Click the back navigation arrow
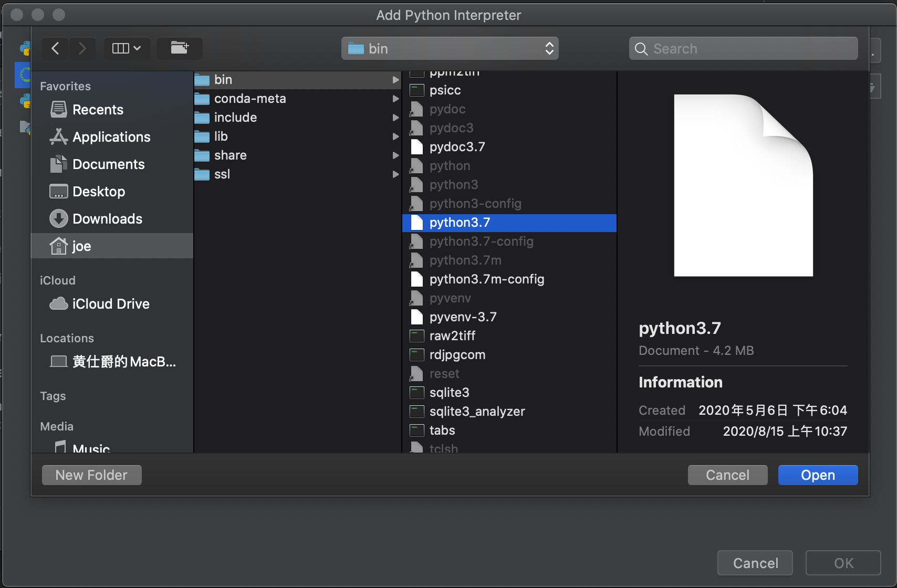The height and width of the screenshot is (588, 897). tap(55, 48)
